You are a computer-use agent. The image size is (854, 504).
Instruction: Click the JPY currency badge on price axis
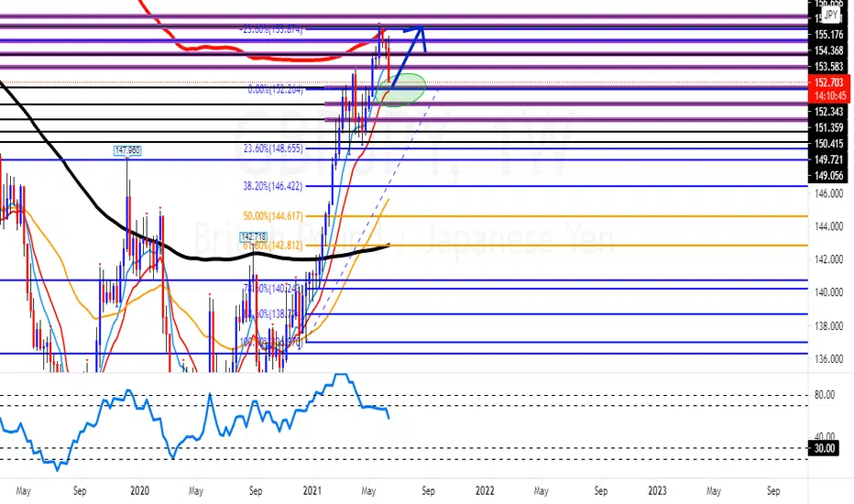click(830, 16)
